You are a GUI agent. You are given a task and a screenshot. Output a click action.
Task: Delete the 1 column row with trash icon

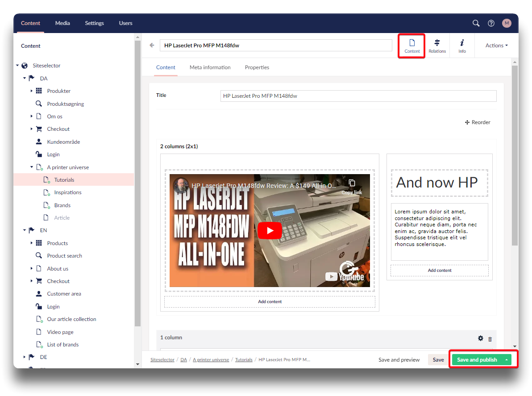pos(490,339)
